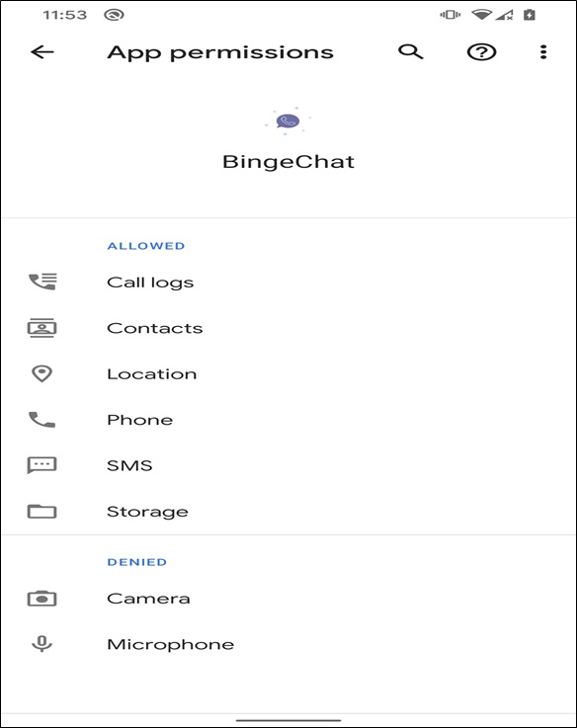577x728 pixels.
Task: Go back with the arrow icon
Action: [42, 52]
